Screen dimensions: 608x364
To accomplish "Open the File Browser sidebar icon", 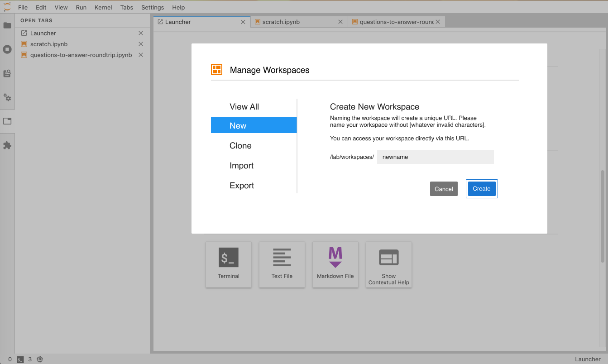I will [x=7, y=25].
